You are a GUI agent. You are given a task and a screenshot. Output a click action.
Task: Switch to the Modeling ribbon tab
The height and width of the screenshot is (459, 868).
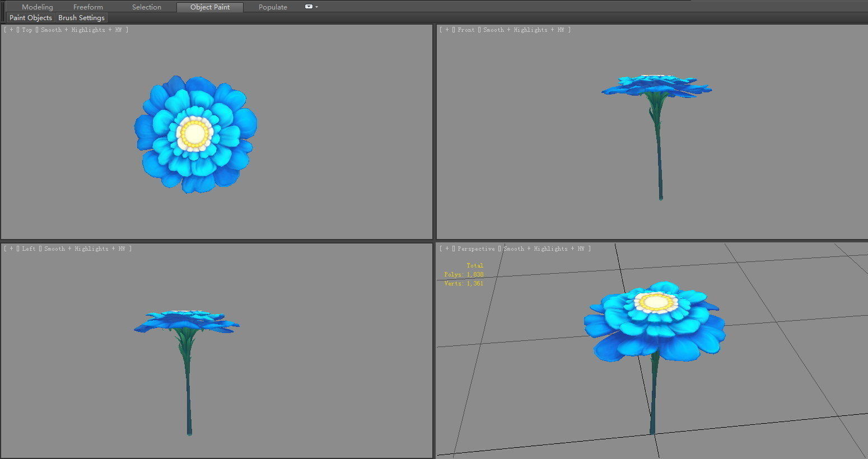(x=37, y=7)
